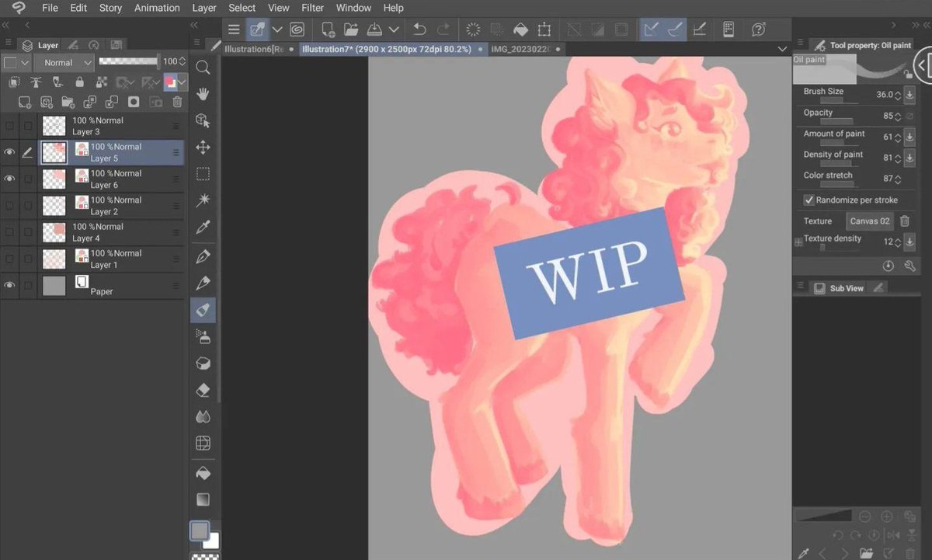Open the Story menu
Image resolution: width=932 pixels, height=560 pixels.
point(110,8)
